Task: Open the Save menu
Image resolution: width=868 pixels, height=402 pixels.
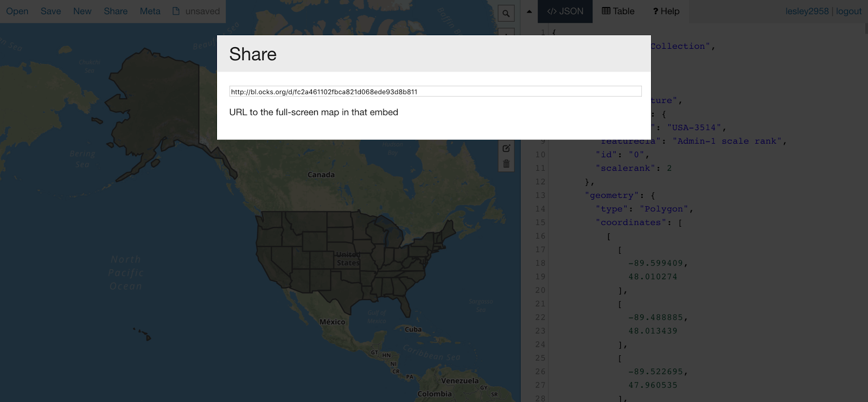Action: click(51, 11)
